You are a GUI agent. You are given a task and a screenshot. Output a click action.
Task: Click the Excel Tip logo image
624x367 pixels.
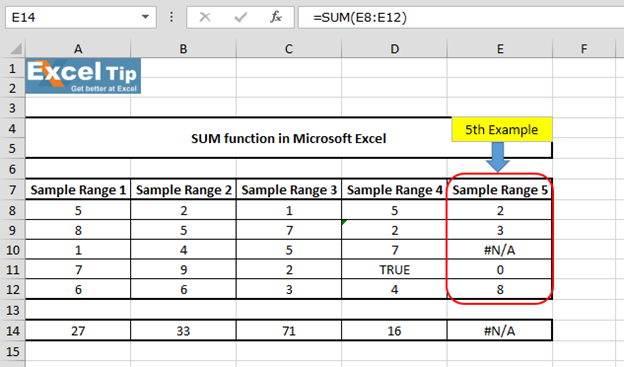[83, 76]
